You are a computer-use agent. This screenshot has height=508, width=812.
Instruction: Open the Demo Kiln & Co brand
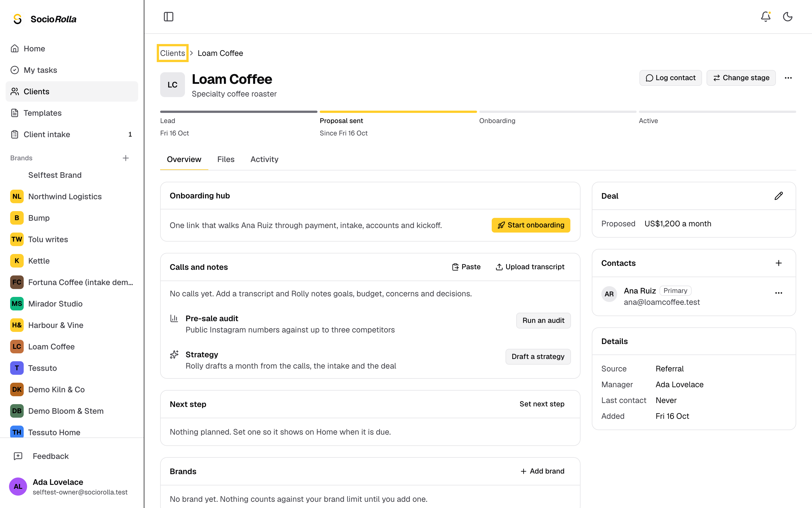pyautogui.click(x=72, y=389)
